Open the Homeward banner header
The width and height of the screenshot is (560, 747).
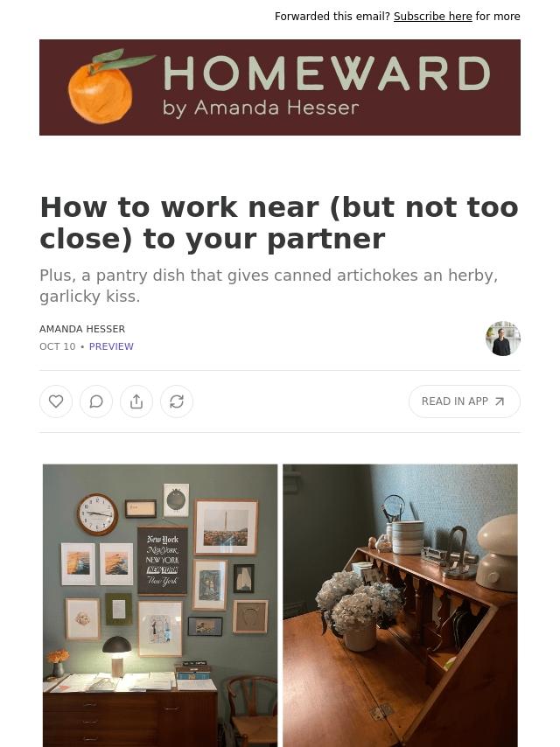tap(280, 87)
